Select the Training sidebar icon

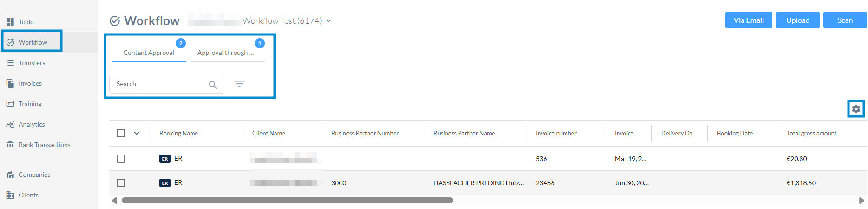[10, 104]
